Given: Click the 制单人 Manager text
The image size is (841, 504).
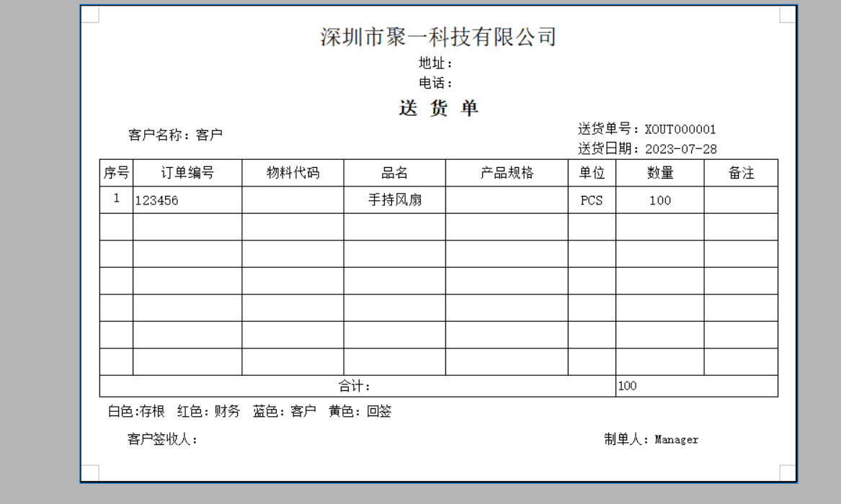Looking at the screenshot, I should pyautogui.click(x=651, y=439).
